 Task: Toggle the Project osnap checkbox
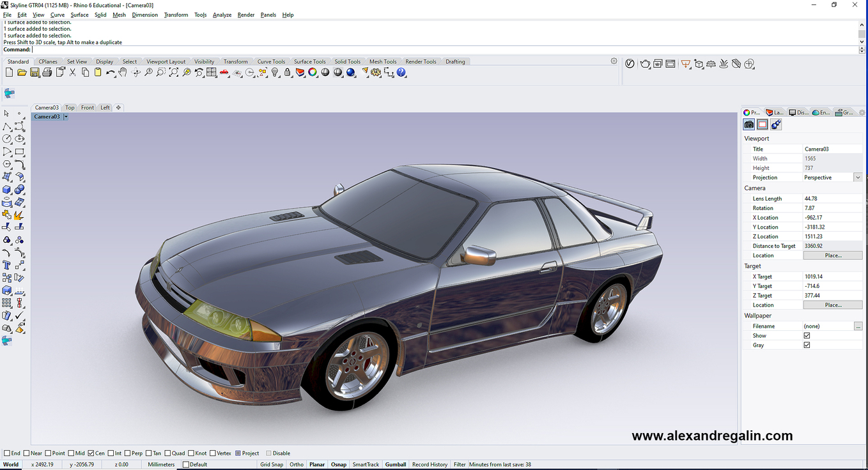238,453
